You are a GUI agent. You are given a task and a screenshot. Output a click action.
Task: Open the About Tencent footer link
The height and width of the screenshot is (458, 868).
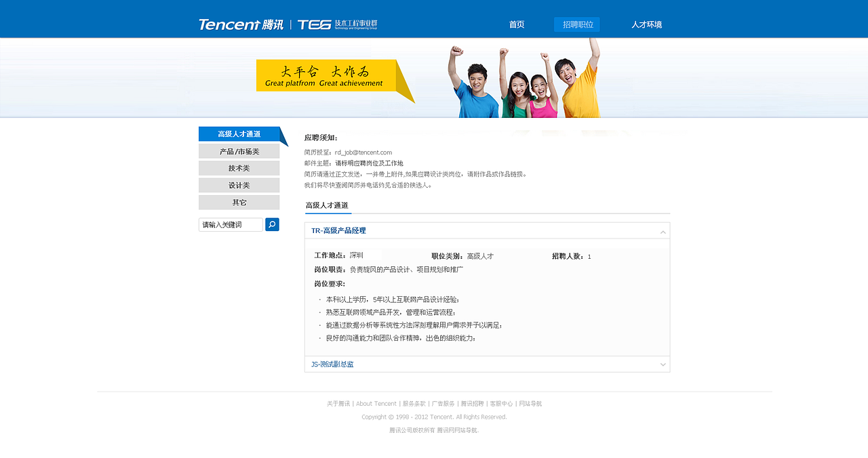376,404
